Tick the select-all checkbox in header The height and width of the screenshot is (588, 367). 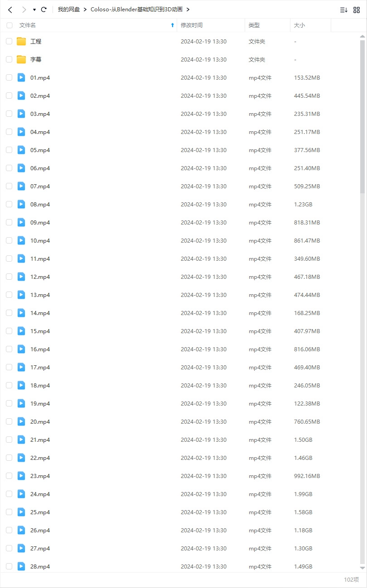(10, 25)
